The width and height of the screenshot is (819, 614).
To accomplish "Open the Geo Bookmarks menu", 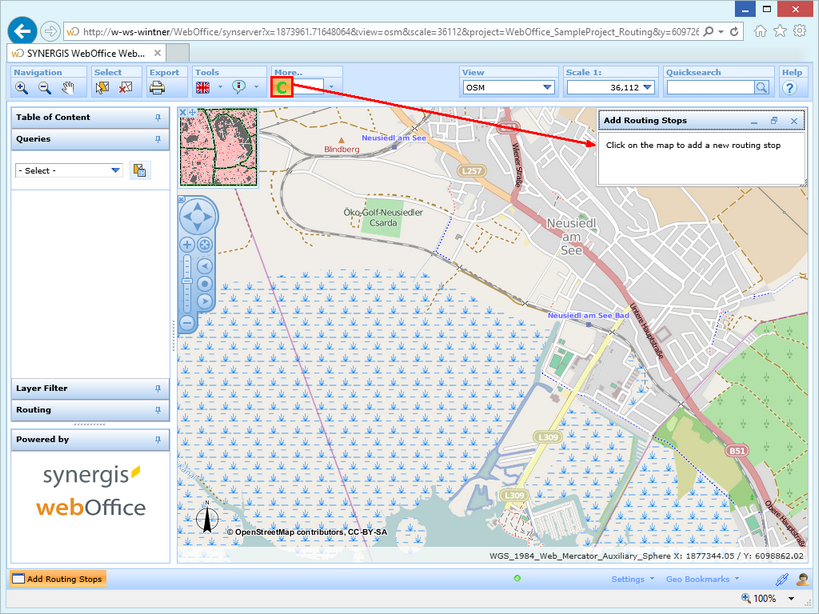I will click(x=700, y=579).
